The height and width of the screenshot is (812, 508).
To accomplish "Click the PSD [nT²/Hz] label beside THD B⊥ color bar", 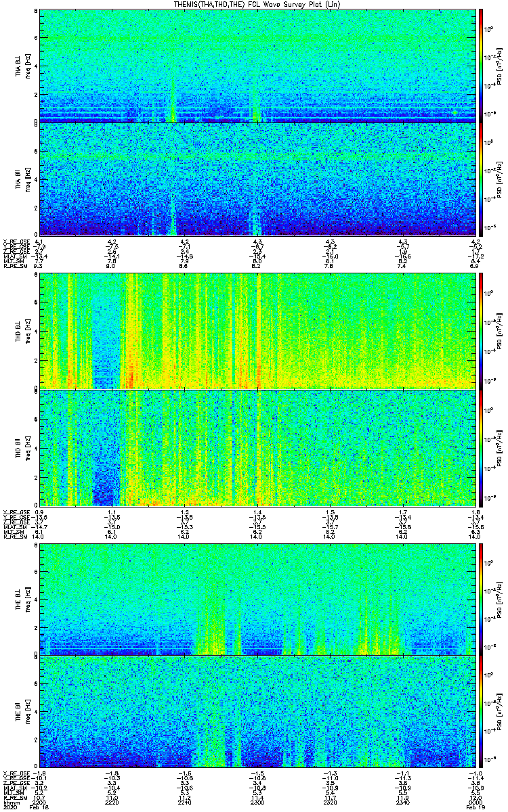I will [500, 331].
